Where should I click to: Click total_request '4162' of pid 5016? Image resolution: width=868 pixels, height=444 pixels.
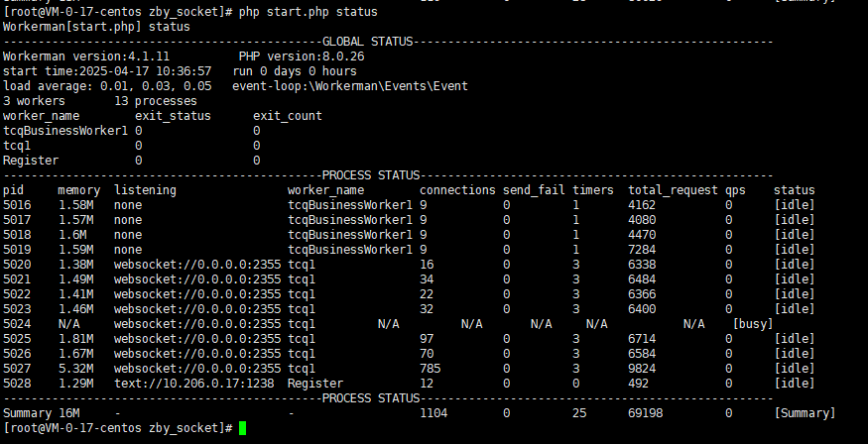(642, 205)
